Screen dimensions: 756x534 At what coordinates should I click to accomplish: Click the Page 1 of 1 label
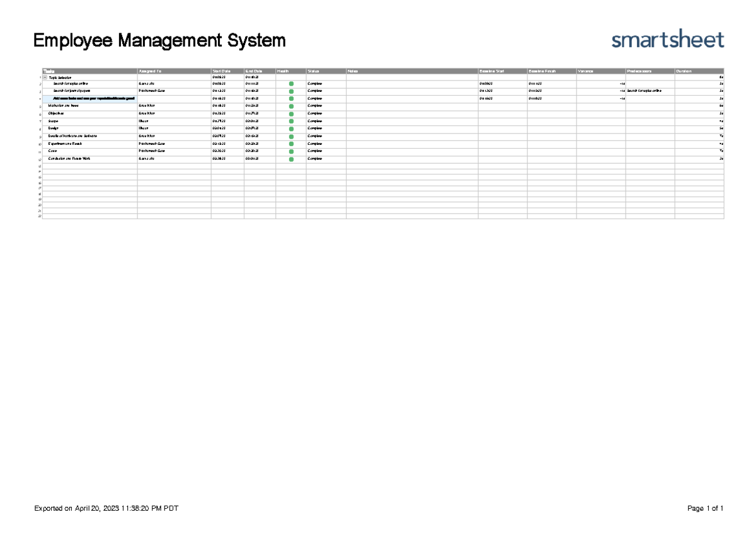[706, 507]
